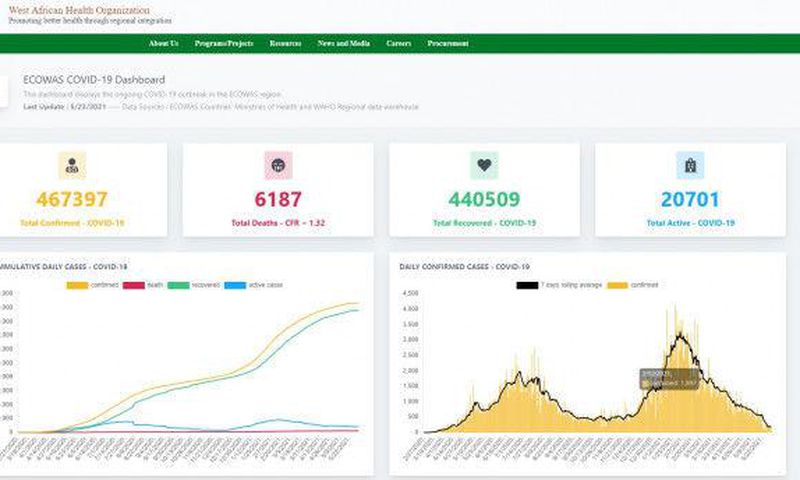This screenshot has width=800, height=480.
Task: Click the Daily Confirmed Cases chart title
Action: 464,267
